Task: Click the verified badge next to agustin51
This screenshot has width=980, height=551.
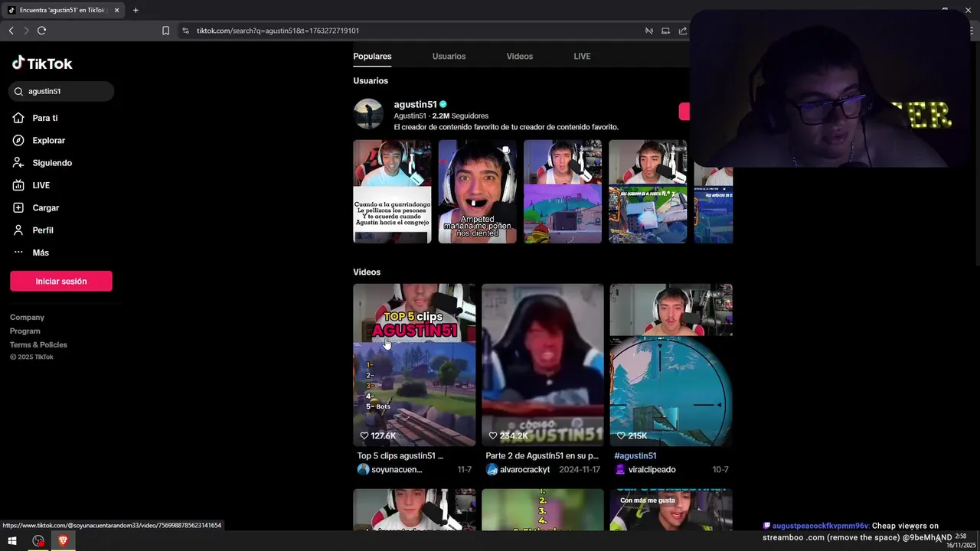Action: point(443,104)
